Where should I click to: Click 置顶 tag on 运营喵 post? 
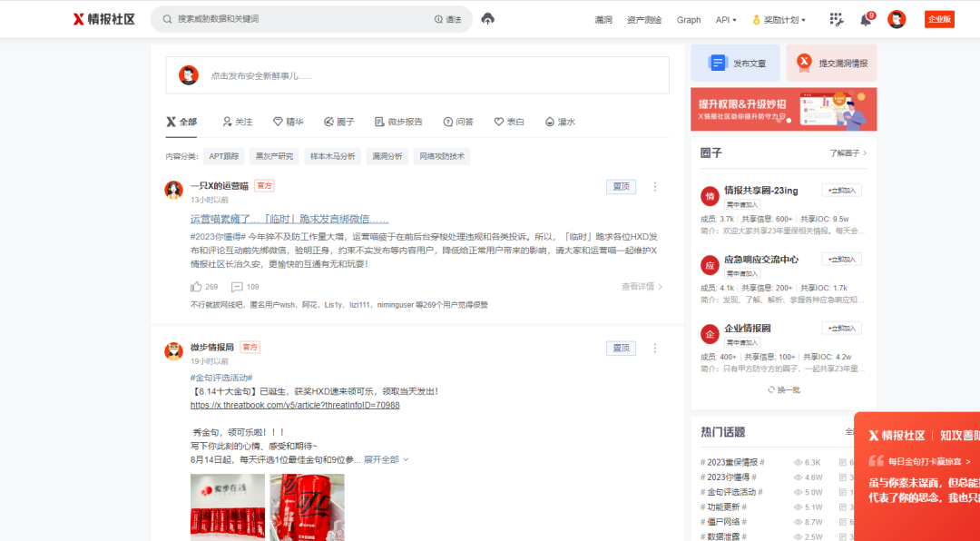click(x=622, y=186)
